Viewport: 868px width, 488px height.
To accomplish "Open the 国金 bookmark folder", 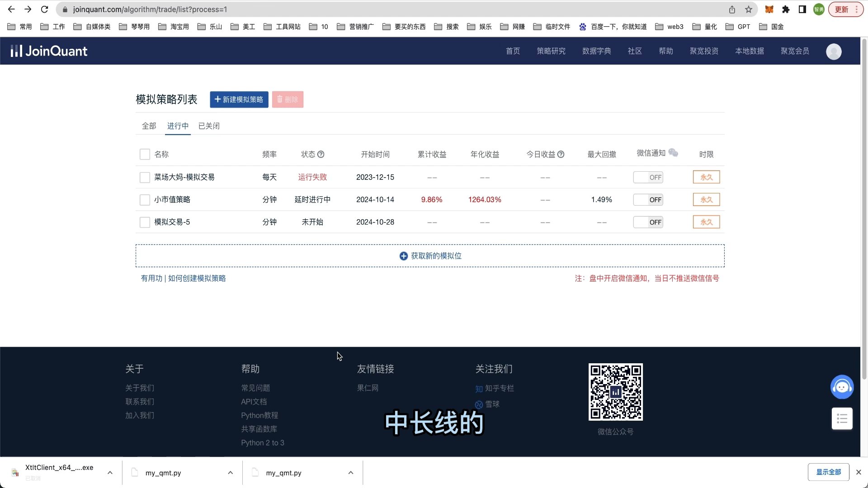I will coord(771,27).
